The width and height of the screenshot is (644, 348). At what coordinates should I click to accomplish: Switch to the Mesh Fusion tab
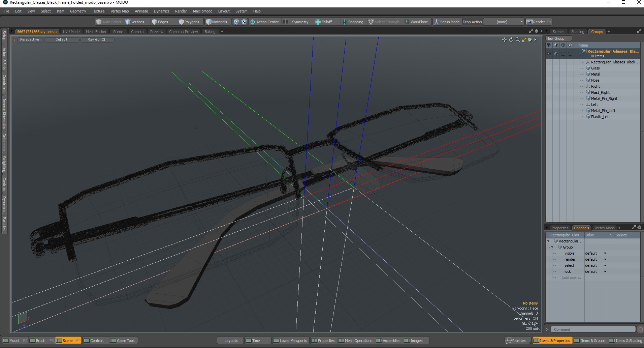point(96,32)
